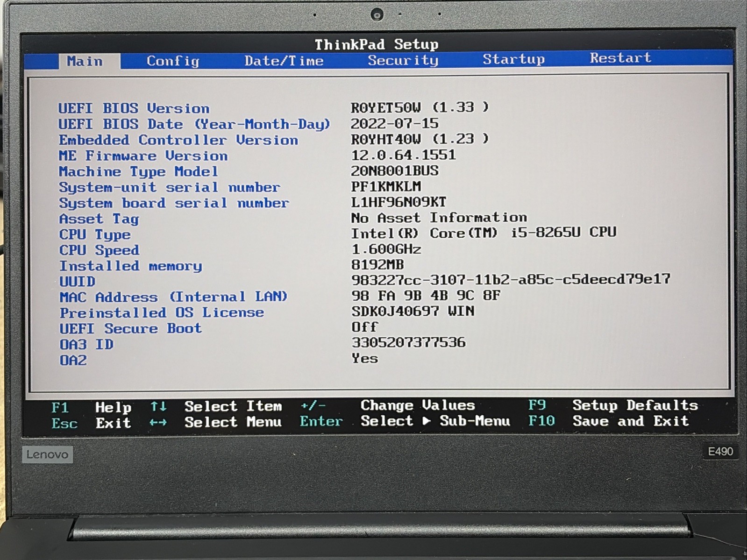Screen dimensions: 747x560
Task: Click memory value 8192MB
Action: click(x=377, y=265)
